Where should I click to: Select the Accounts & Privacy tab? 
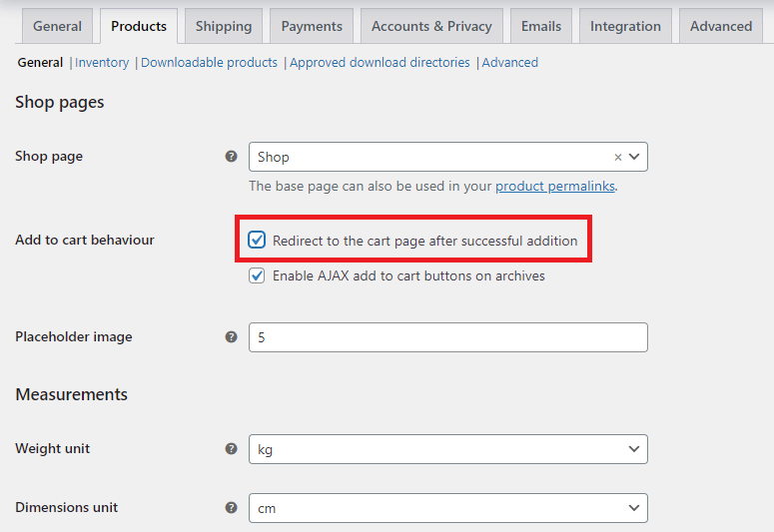(x=431, y=26)
